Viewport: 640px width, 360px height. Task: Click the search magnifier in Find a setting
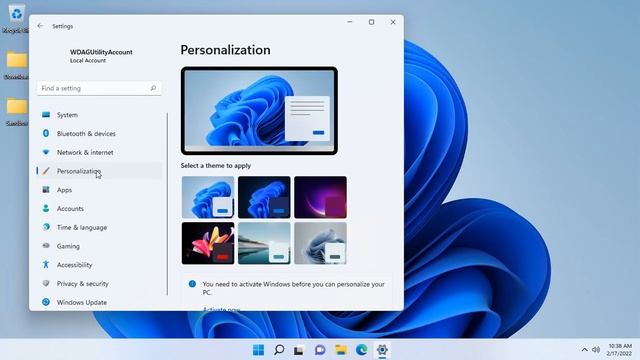point(153,88)
